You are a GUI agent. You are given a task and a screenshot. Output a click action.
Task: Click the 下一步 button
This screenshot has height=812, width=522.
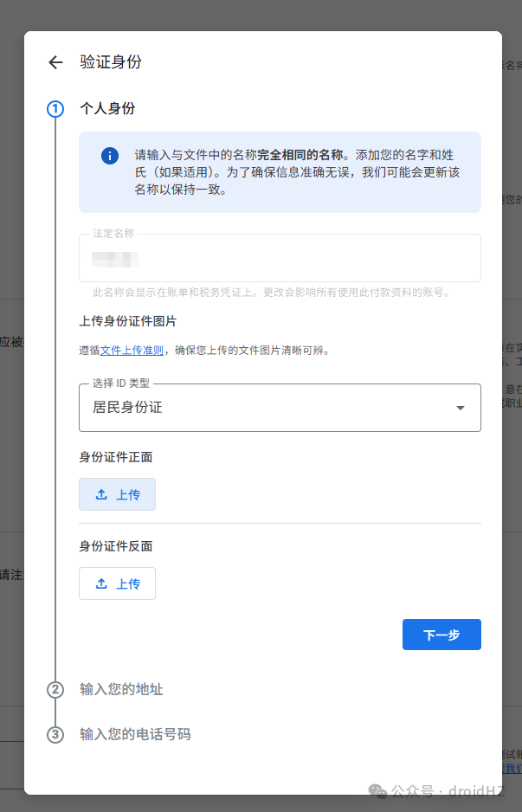441,635
